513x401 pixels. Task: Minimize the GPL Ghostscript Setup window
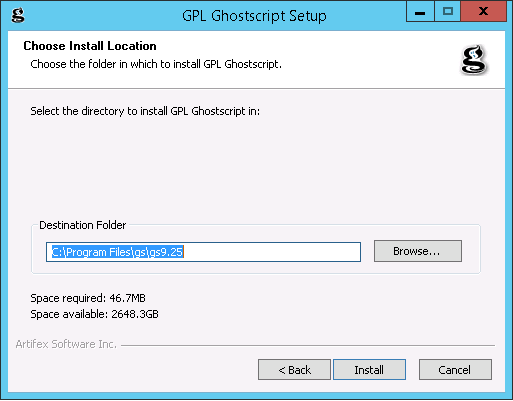point(420,12)
